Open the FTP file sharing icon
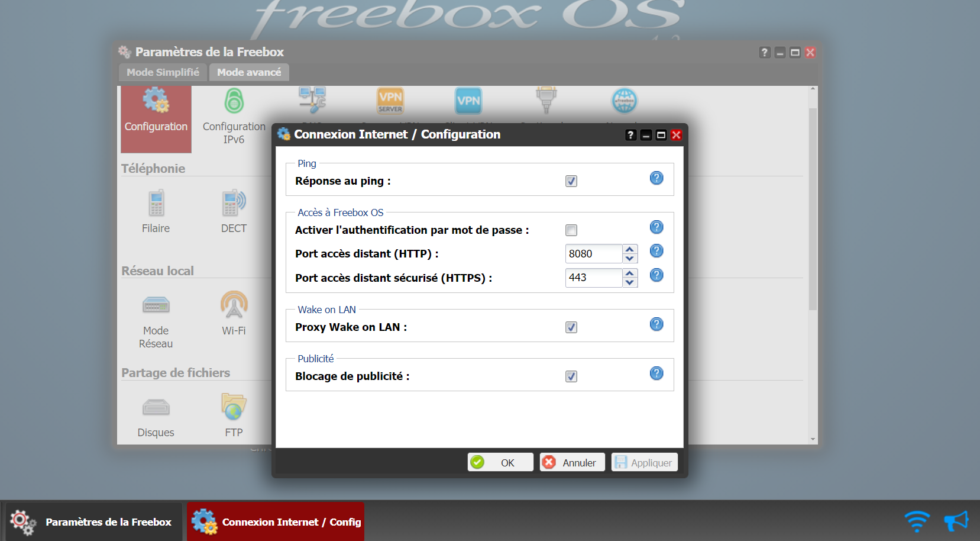Viewport: 980px width, 541px height. 234,416
